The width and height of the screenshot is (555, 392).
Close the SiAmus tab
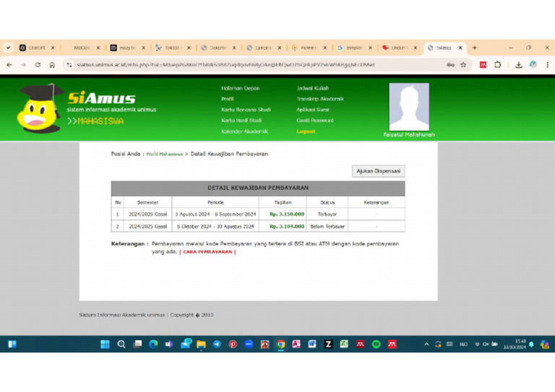(x=460, y=48)
